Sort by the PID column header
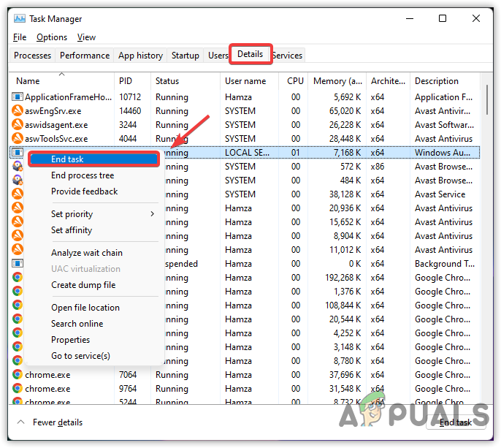This screenshot has height=448, width=501. (132, 81)
